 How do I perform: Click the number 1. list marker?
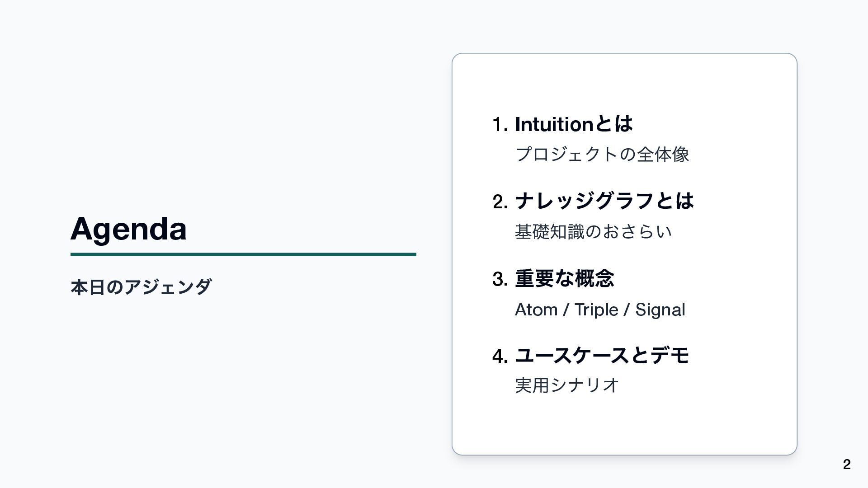(500, 125)
